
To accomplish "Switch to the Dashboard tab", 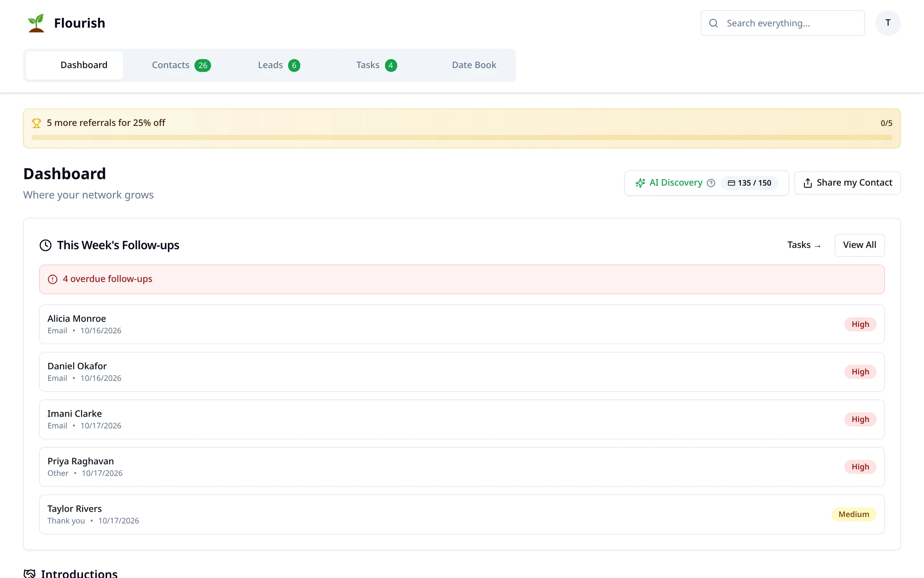I will click(74, 65).
